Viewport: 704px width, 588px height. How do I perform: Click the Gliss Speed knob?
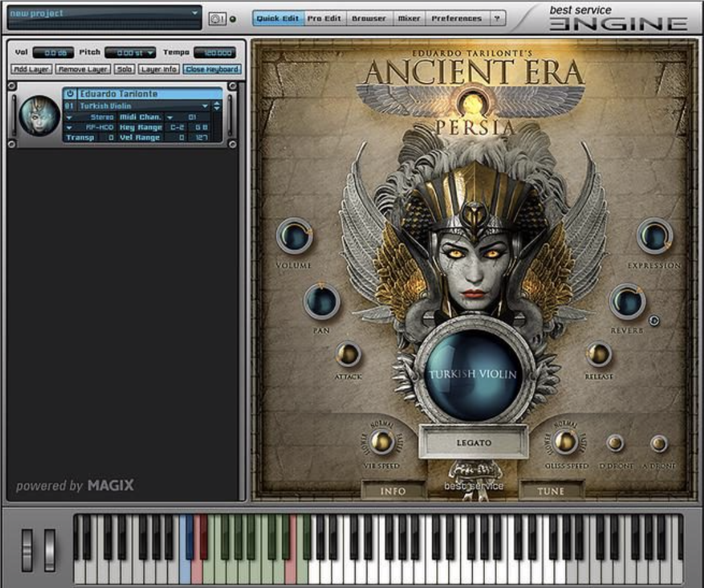click(x=565, y=441)
